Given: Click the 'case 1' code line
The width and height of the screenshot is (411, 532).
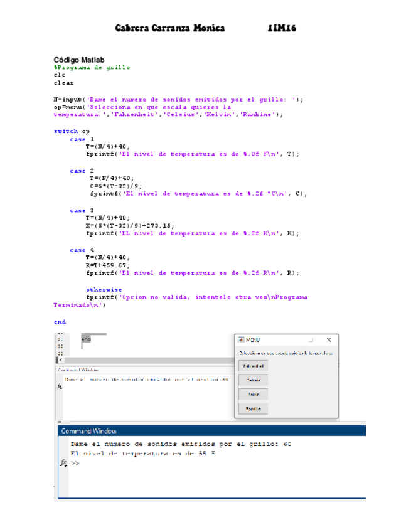Looking at the screenshot, I should click(x=82, y=139).
